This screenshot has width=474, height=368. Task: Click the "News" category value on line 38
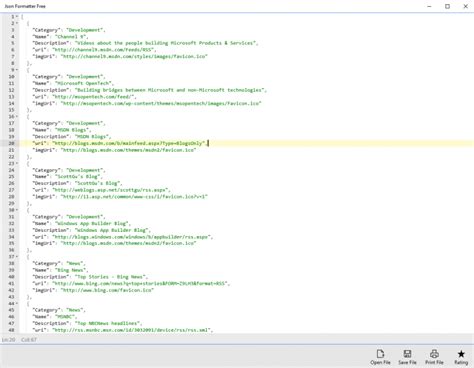[75, 263]
